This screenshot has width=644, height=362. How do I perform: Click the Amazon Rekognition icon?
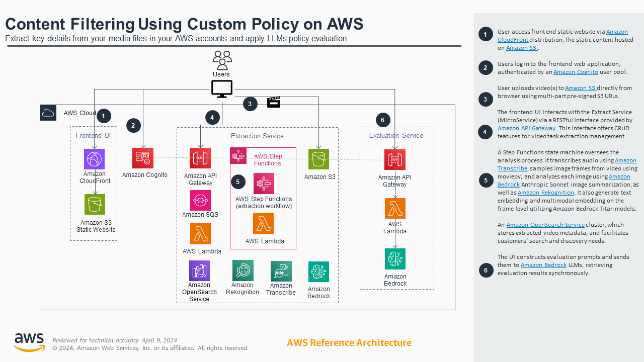click(243, 270)
